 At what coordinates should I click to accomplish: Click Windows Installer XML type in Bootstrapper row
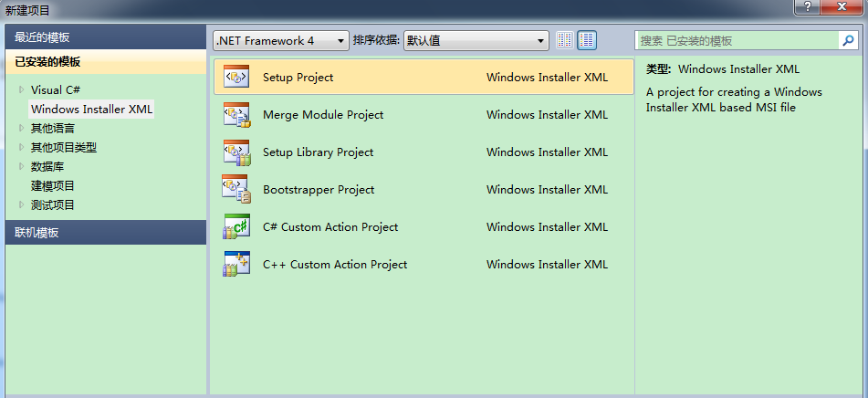[x=547, y=189]
